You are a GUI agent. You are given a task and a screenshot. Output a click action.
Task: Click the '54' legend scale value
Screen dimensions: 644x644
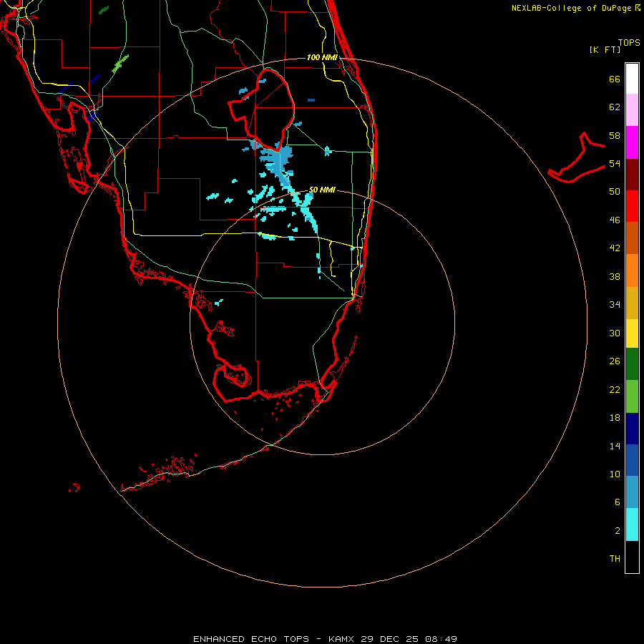click(615, 163)
